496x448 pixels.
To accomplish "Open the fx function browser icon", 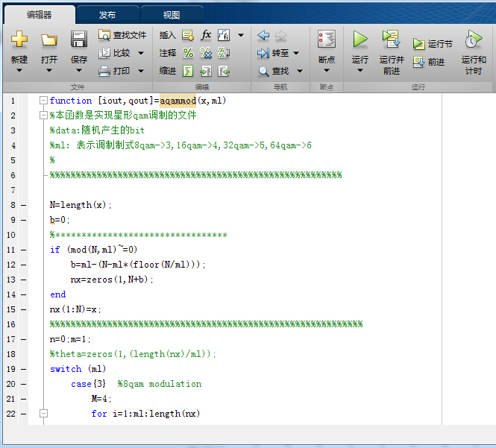I will [x=206, y=35].
